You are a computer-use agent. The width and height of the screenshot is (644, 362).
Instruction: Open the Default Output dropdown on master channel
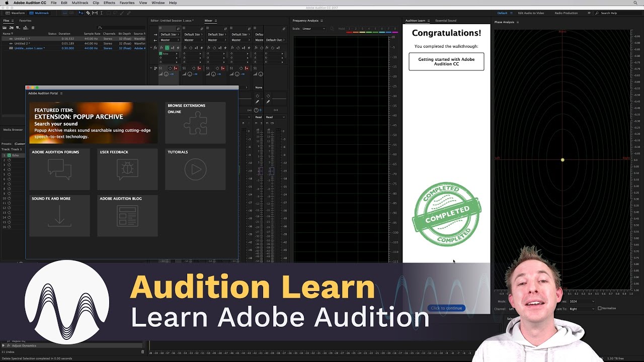(275, 40)
